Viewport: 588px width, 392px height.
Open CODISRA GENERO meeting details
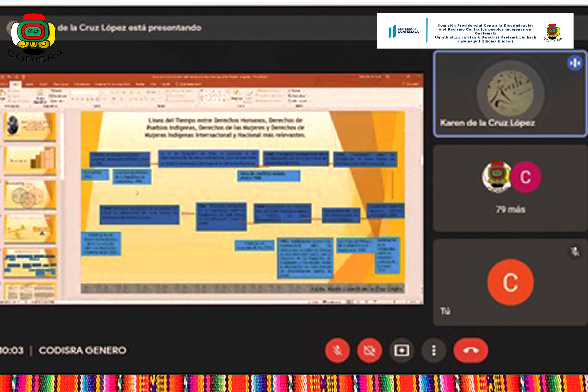(82, 350)
